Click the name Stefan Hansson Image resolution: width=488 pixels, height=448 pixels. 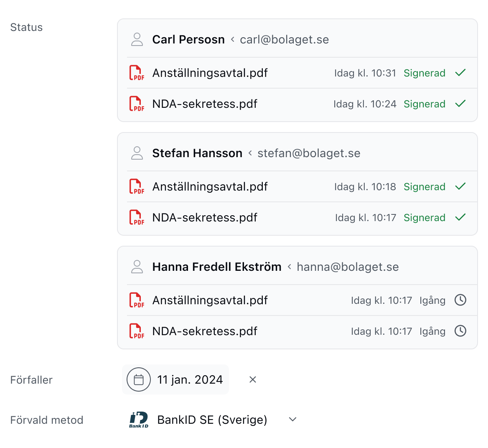[197, 153]
